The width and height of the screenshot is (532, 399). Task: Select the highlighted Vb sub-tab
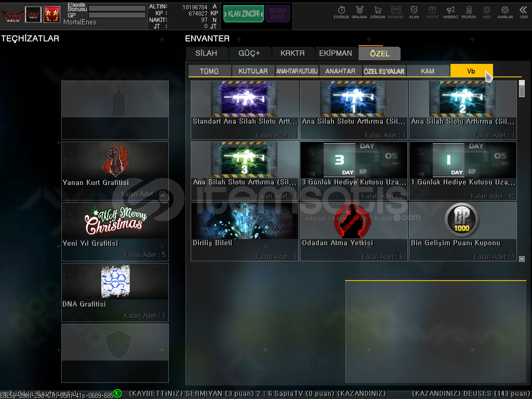(x=471, y=71)
